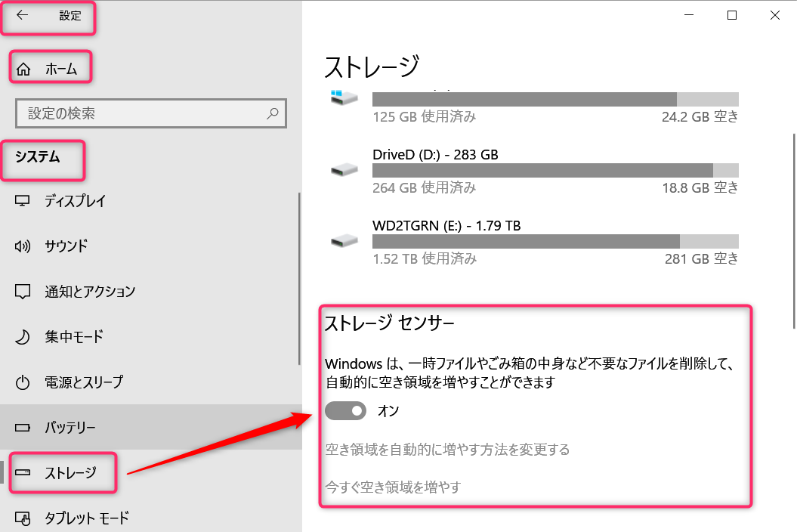Click the storage page vertical scrollbar

coord(794,231)
